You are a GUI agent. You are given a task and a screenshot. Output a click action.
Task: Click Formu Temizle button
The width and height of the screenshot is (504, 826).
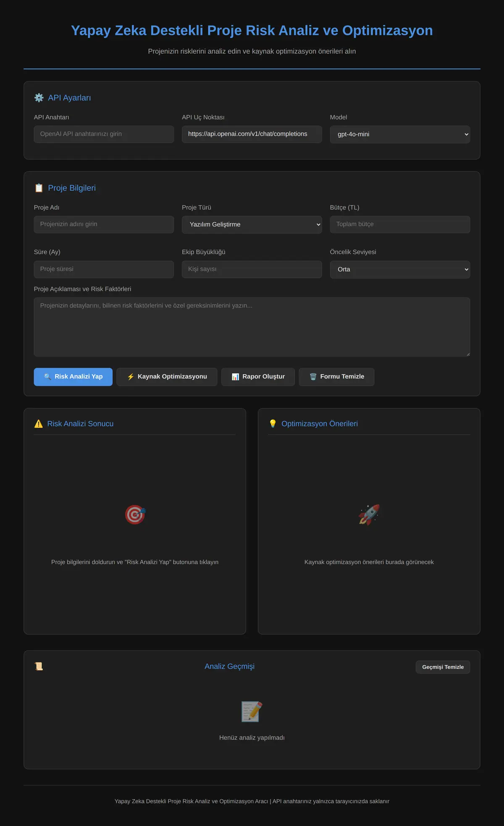336,377
